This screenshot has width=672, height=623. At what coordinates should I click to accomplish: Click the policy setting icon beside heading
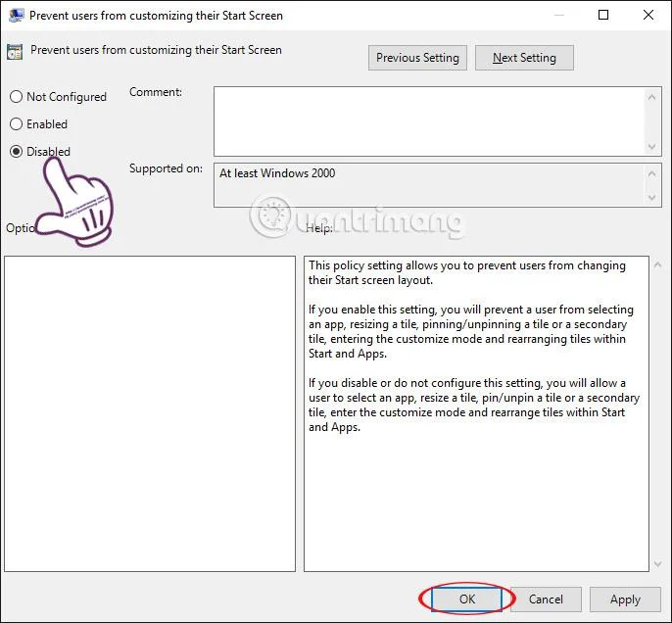tap(15, 52)
